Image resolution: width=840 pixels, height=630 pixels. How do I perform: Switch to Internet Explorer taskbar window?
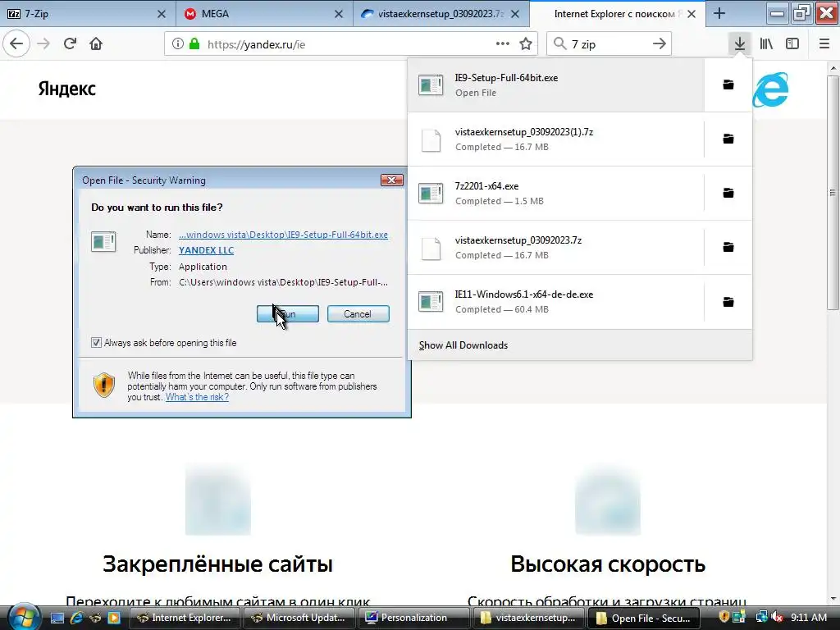(185, 618)
